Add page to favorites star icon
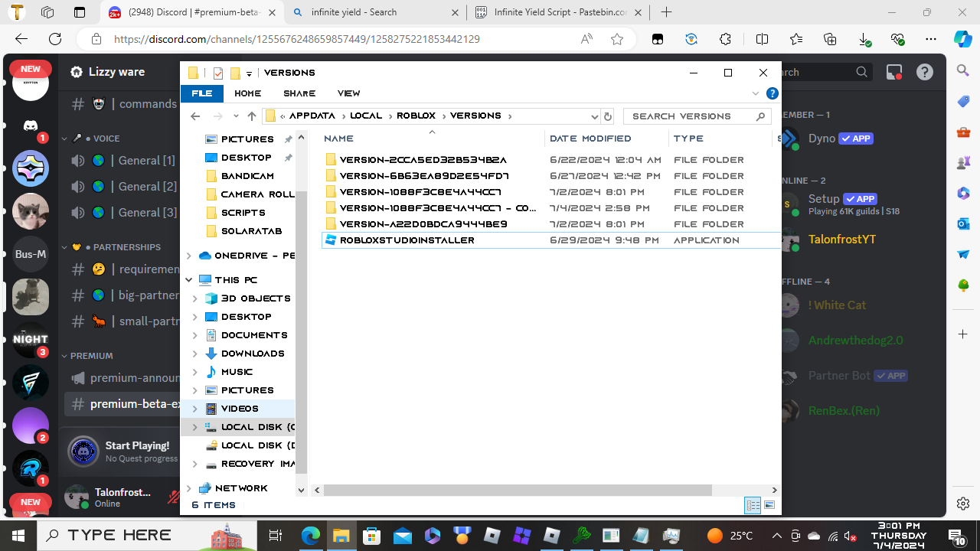This screenshot has height=551, width=980. [617, 39]
